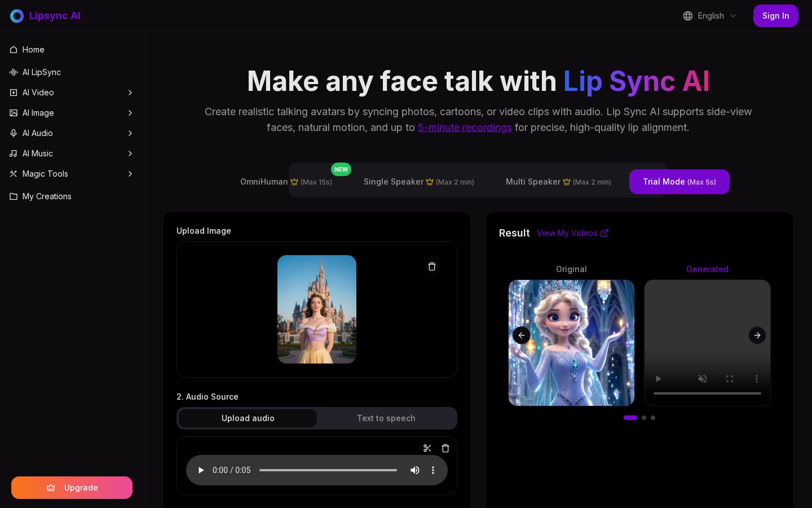Select the second carousel dot
The image size is (812, 508).
tap(644, 418)
